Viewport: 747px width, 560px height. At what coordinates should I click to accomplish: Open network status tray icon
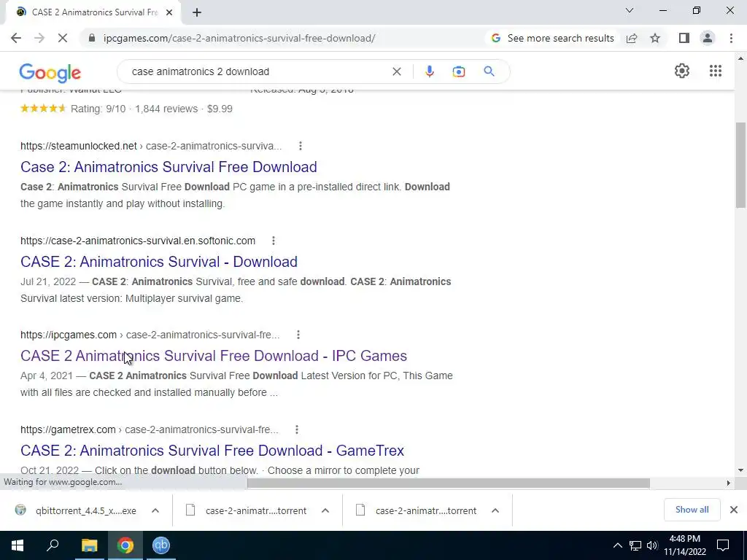tap(635, 545)
